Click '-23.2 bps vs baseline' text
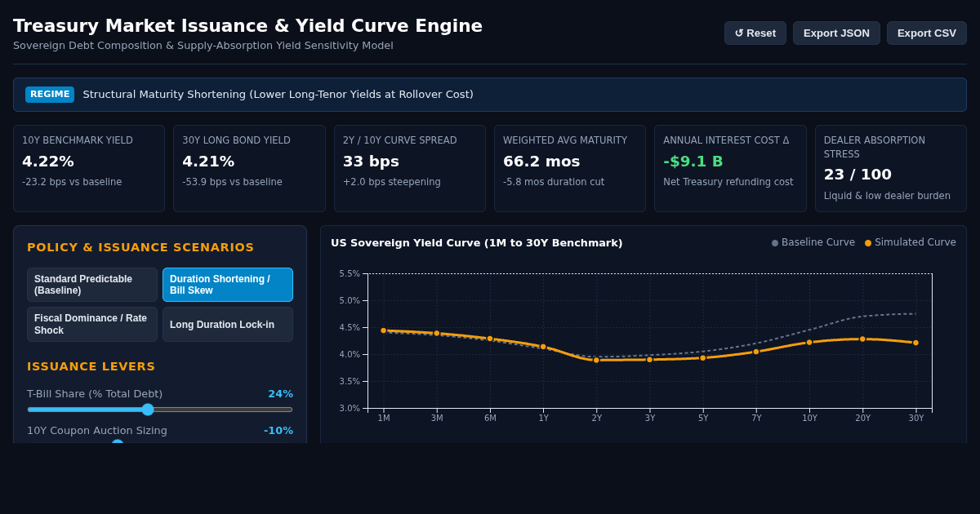 (72, 182)
